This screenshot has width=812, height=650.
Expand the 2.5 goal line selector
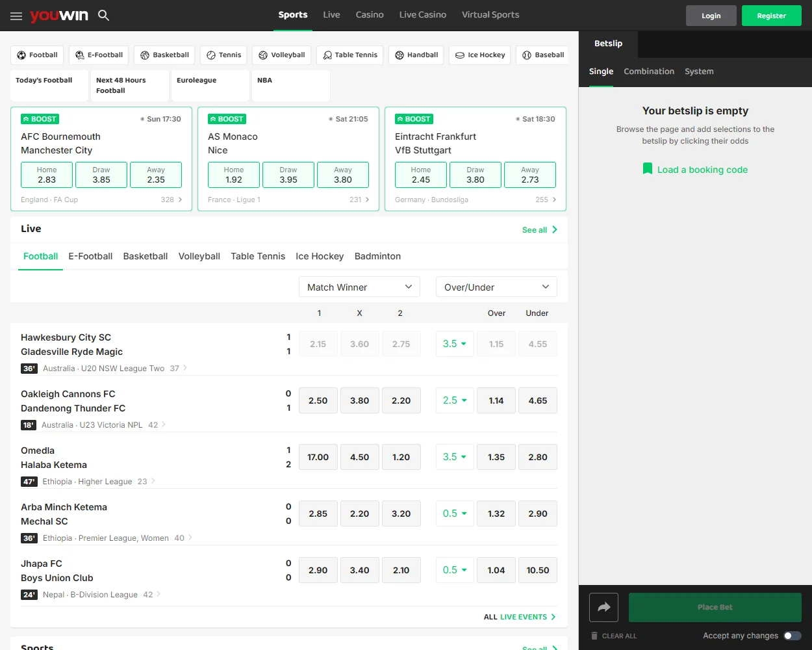[455, 400]
